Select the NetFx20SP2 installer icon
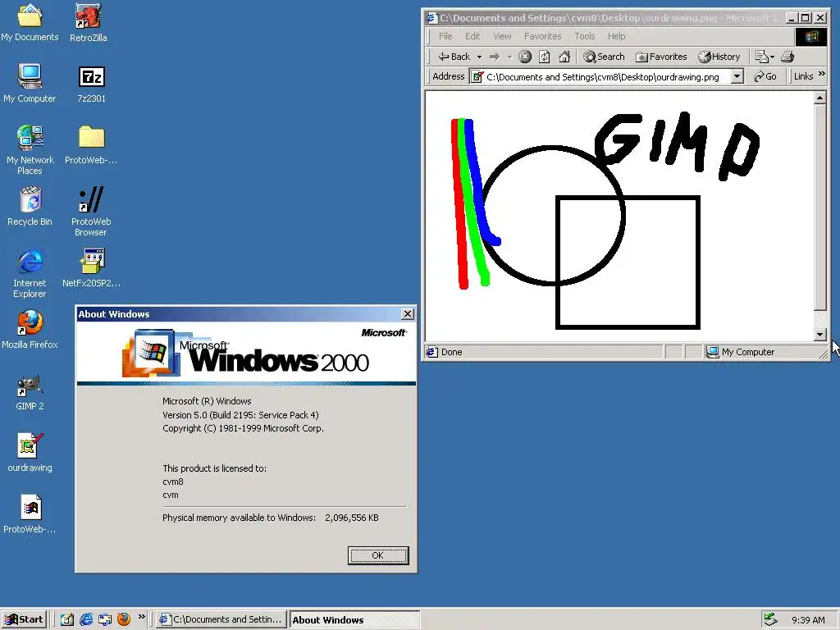This screenshot has height=630, width=840. 91,268
